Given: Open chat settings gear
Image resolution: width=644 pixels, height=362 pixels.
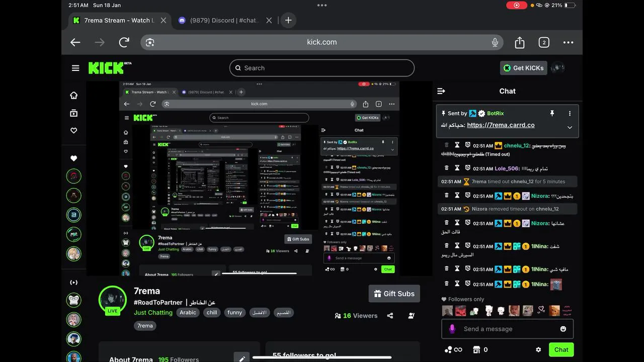Looking at the screenshot, I should pos(538,349).
